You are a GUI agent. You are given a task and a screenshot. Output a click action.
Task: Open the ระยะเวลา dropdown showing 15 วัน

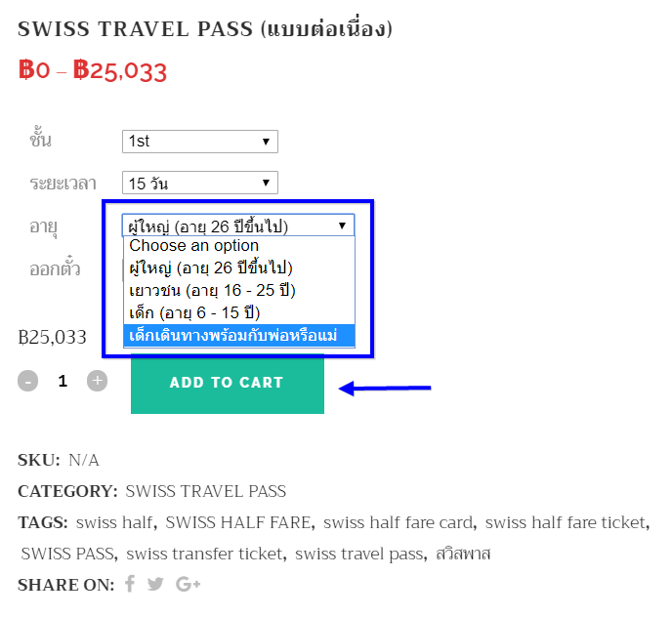click(200, 183)
